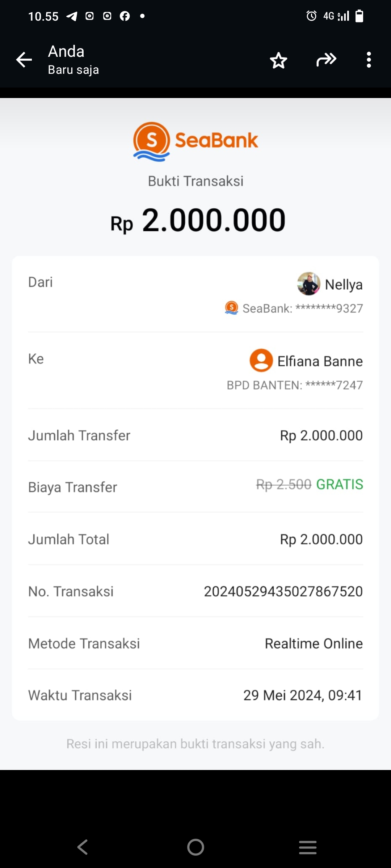Viewport: 391px width, 868px height.
Task: Tap the small SeaBank icon beside the account number
Action: [232, 308]
